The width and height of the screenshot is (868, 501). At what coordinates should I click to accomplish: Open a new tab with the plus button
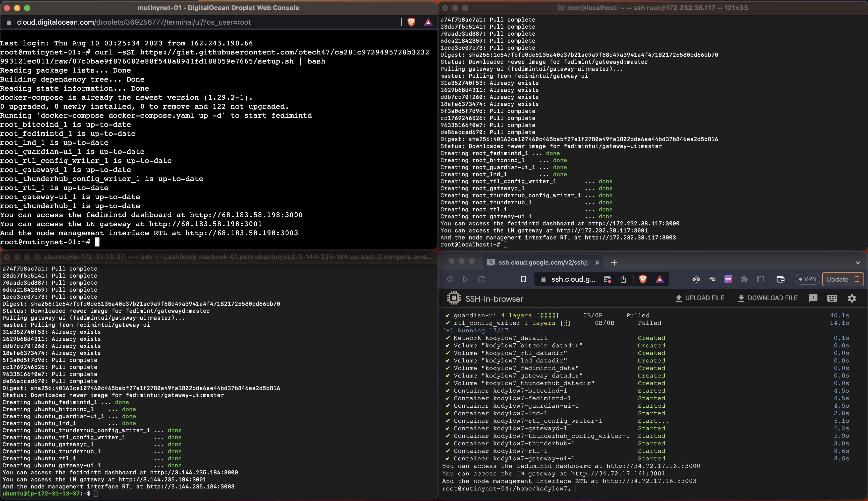(x=614, y=263)
